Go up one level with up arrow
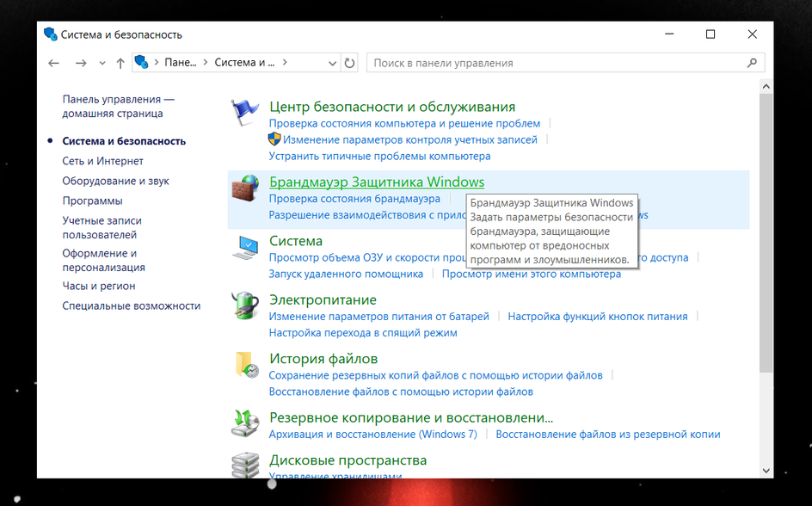Image resolution: width=812 pixels, height=506 pixels. [x=120, y=63]
